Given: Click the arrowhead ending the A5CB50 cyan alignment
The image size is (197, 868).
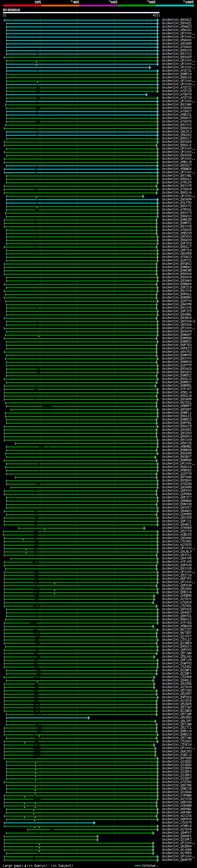Looking at the screenshot, I should point(89,718).
